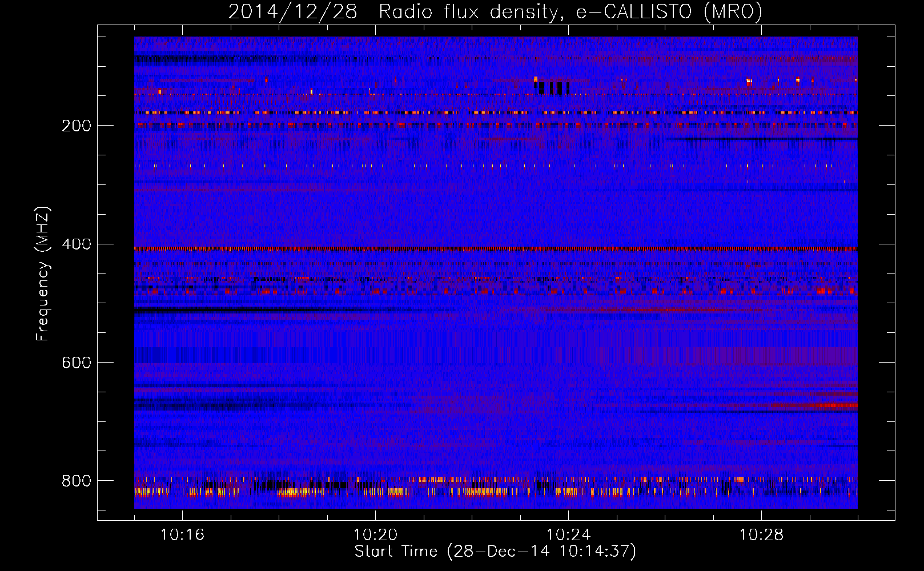924x571 pixels.
Task: Click the '10:16' time axis label
Action: [182, 535]
